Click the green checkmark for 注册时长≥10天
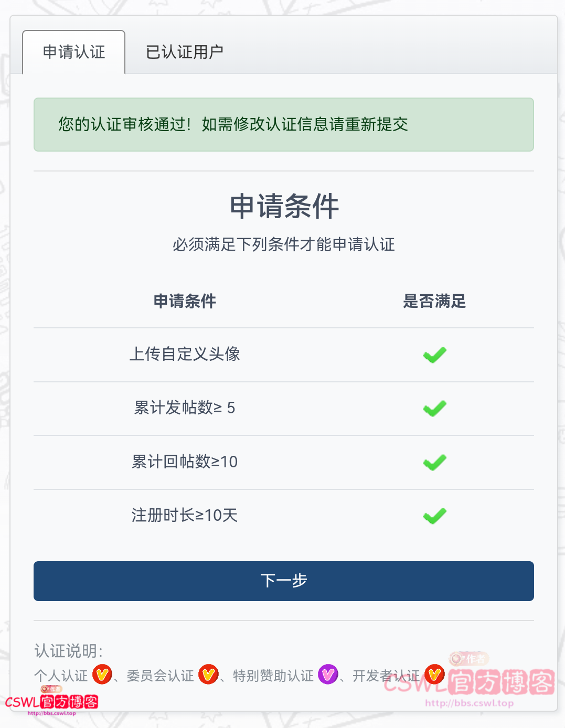 [434, 516]
